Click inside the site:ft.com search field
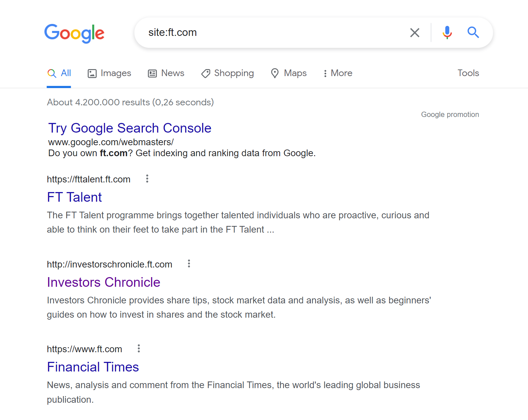The image size is (528, 420). pyautogui.click(x=272, y=33)
